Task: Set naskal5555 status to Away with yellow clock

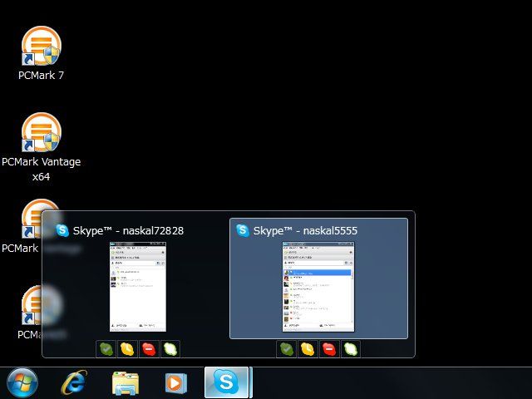Action: coord(308,349)
